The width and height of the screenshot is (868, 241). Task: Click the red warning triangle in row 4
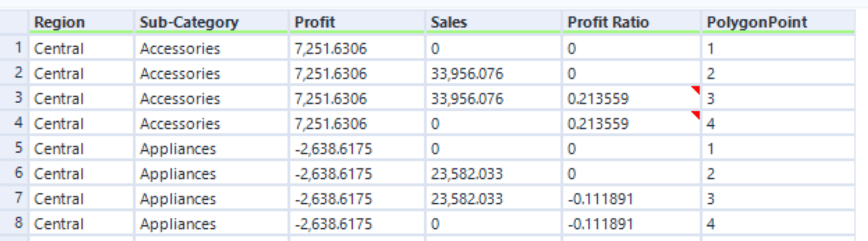coord(695,115)
